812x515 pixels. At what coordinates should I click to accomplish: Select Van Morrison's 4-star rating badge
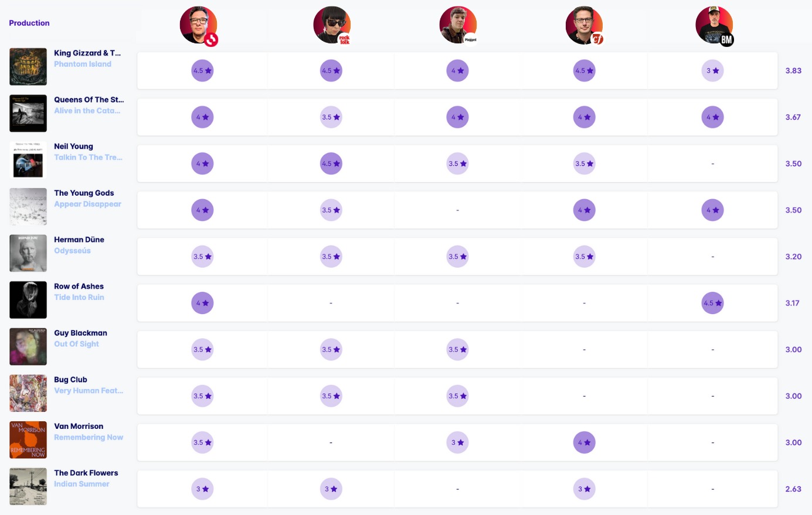click(584, 443)
